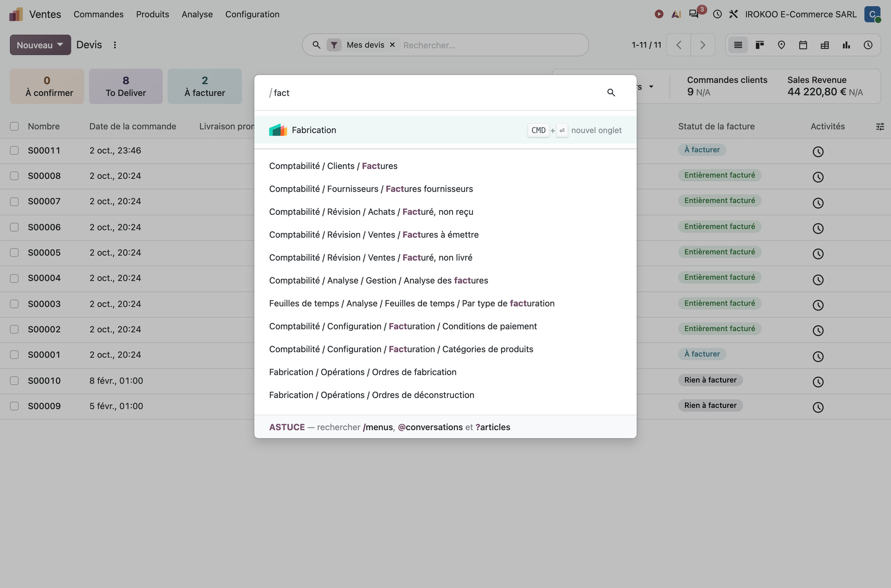The height and width of the screenshot is (588, 891).
Task: Switch to pivot table view
Action: (825, 45)
